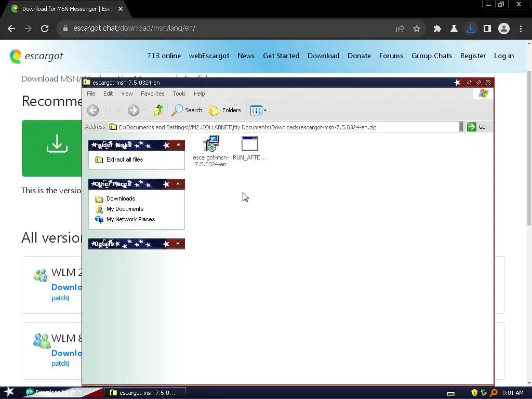
Task: Click the star Start button on taskbar
Action: tap(9, 392)
